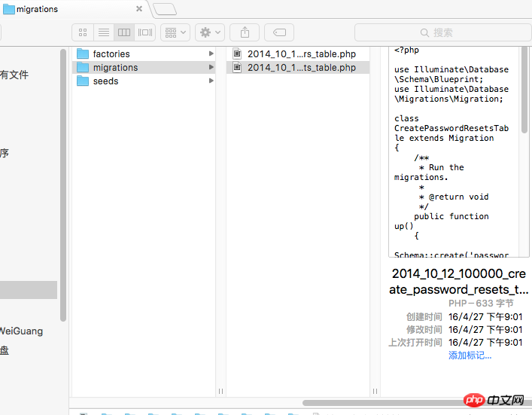The width and height of the screenshot is (532, 415).
Task: Switch Finder to list view
Action: [104, 32]
